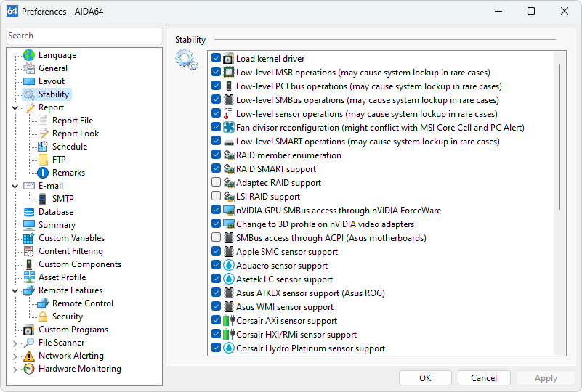Disable Fan divisor reconfiguration checkbox
582x392 pixels.
point(216,127)
